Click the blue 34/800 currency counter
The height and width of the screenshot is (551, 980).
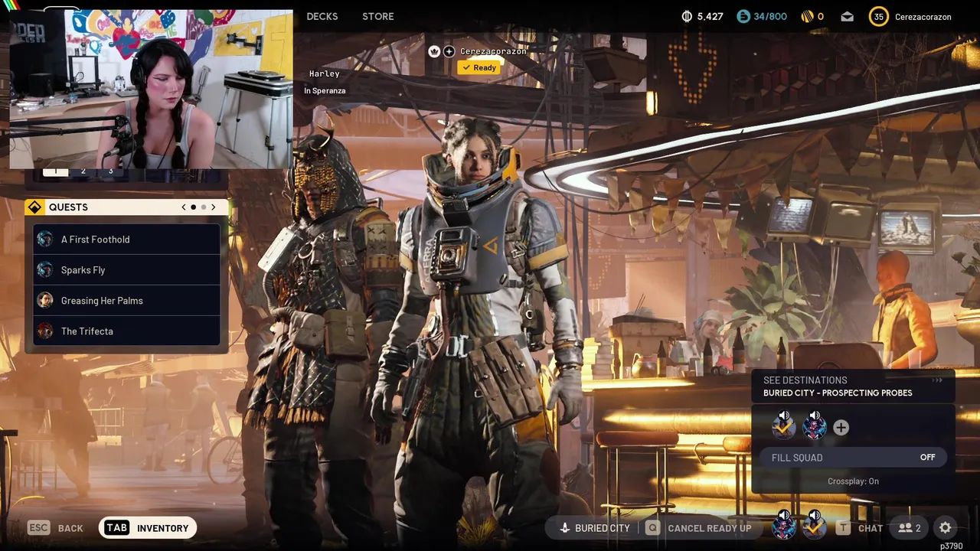(762, 16)
